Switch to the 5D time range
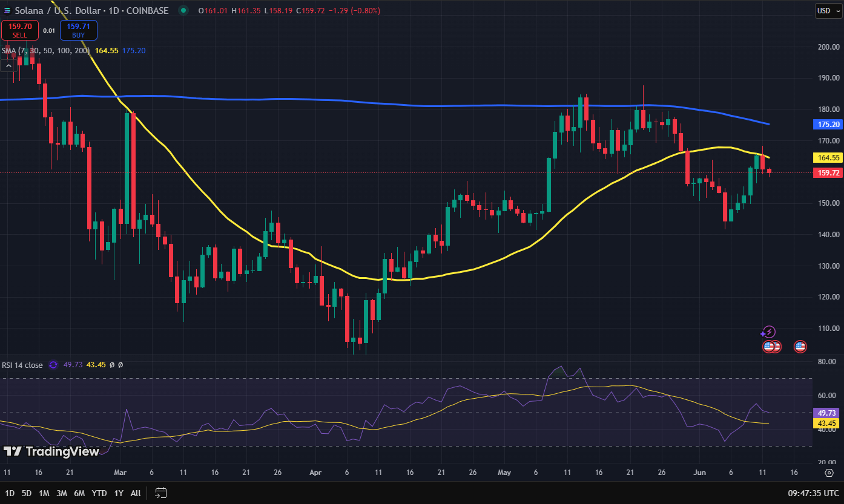This screenshot has width=844, height=504. coord(27,493)
